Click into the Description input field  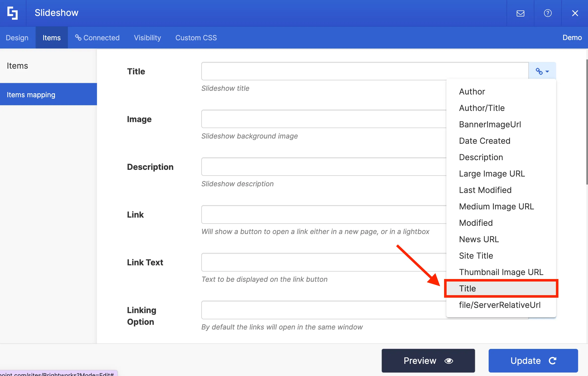(324, 167)
